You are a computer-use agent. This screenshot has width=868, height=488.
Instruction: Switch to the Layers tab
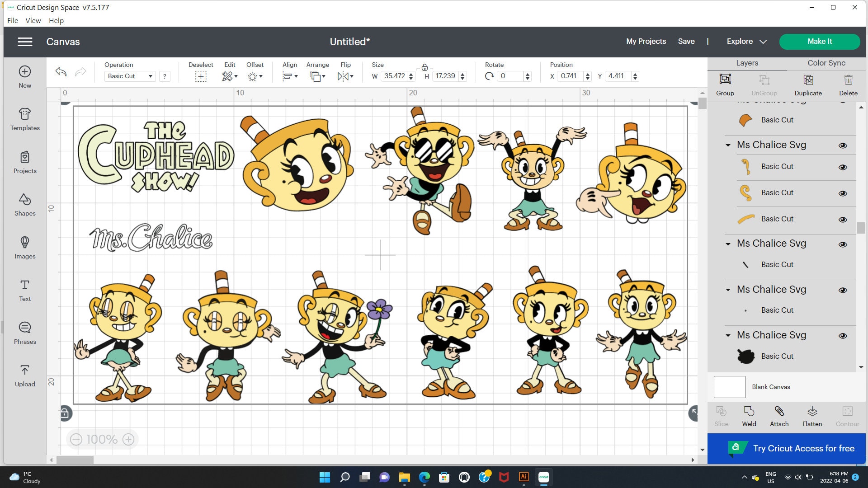747,63
